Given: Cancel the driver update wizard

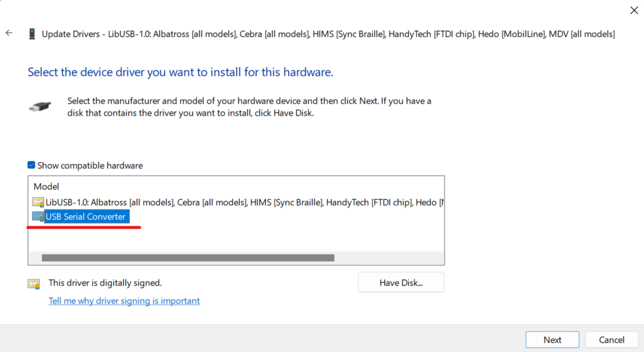Looking at the screenshot, I should point(611,340).
